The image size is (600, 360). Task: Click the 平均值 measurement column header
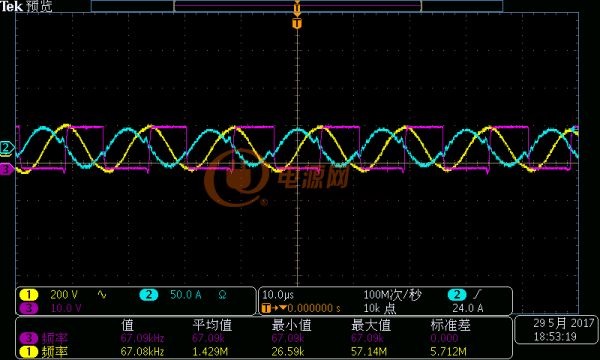point(212,325)
